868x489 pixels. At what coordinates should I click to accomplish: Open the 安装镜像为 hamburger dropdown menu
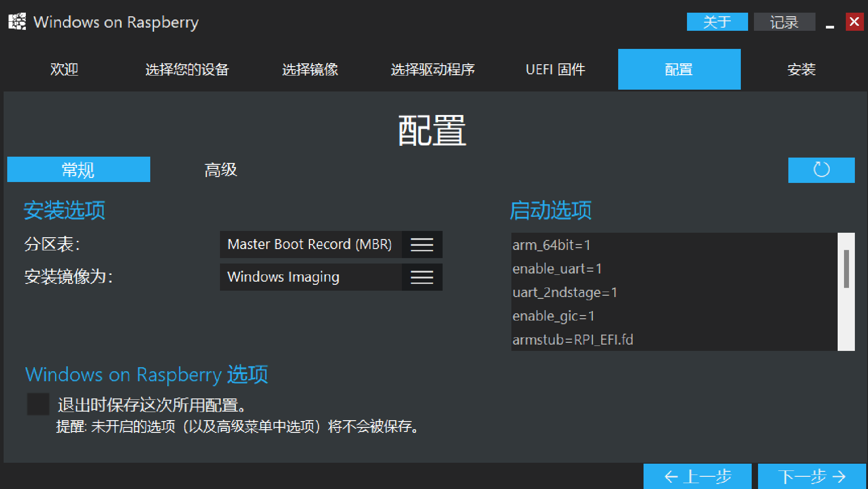click(422, 277)
